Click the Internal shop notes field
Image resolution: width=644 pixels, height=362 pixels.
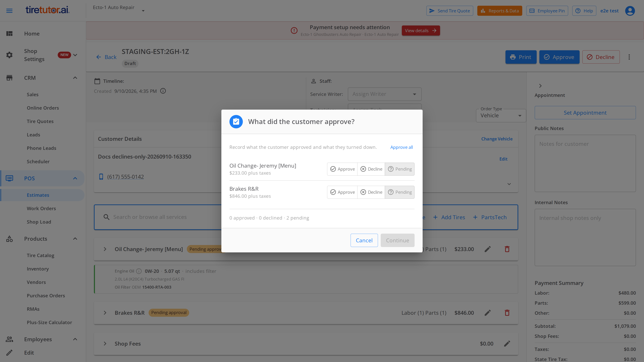click(x=585, y=237)
